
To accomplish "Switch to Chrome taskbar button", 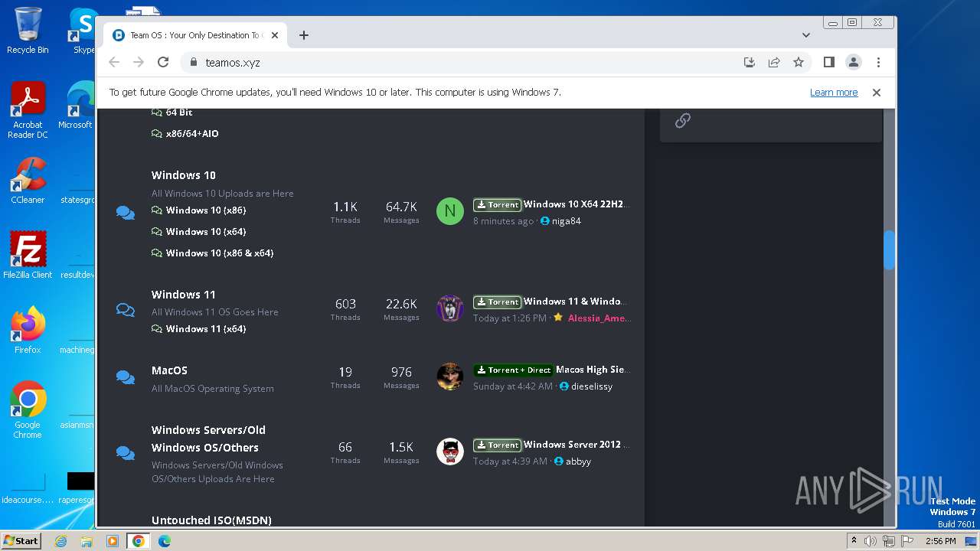I will pos(139,541).
